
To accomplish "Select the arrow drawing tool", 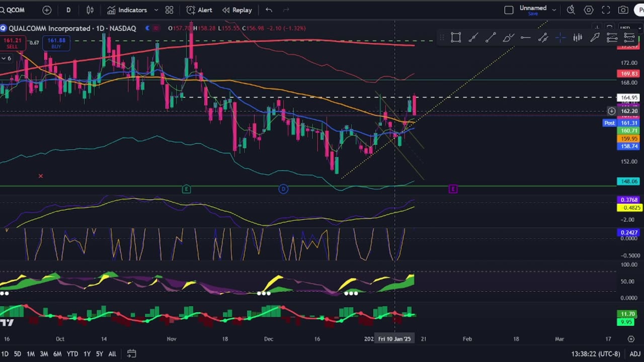I will click(x=595, y=37).
